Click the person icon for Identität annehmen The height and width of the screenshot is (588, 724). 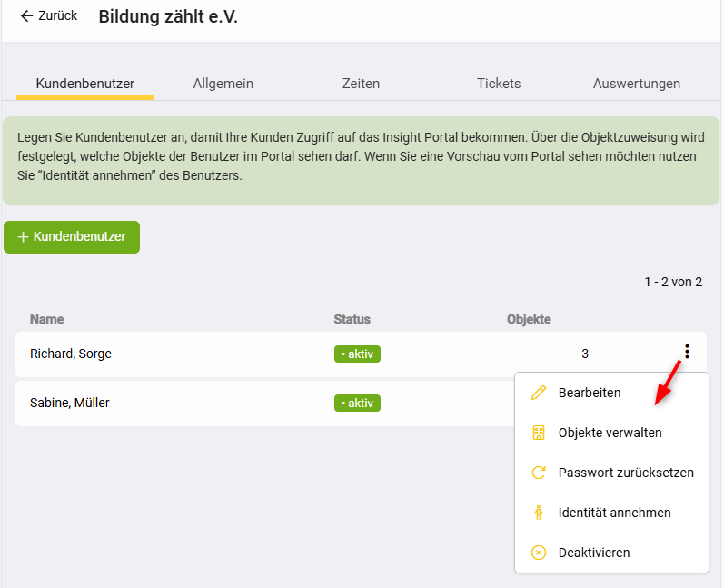(539, 513)
